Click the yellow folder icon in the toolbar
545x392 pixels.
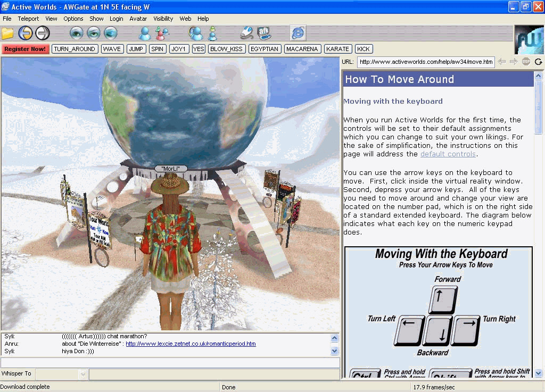pyautogui.click(x=7, y=34)
